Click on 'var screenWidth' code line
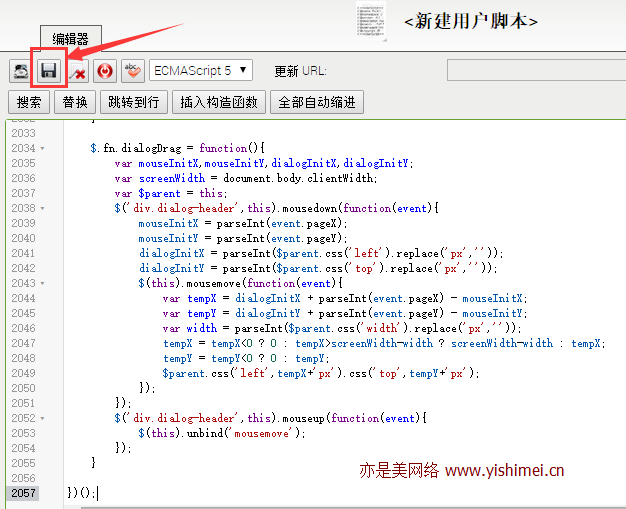Image resolution: width=626 pixels, height=509 pixels. point(246,178)
